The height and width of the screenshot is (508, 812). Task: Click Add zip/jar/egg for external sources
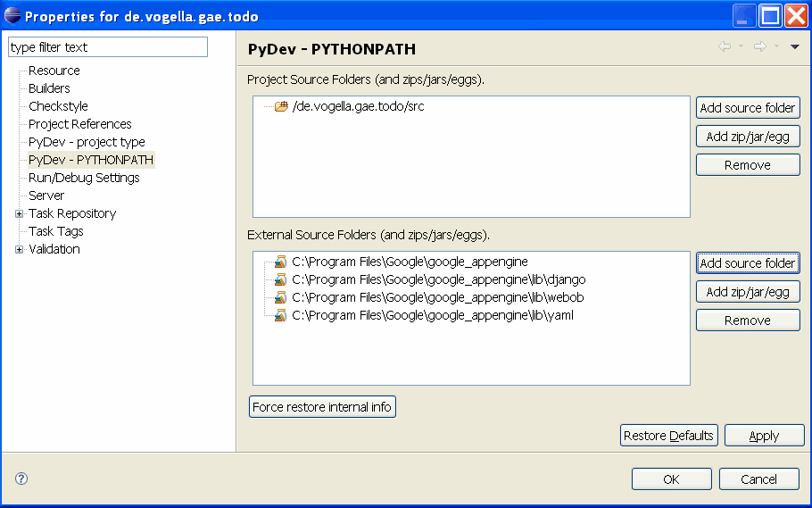(x=747, y=292)
